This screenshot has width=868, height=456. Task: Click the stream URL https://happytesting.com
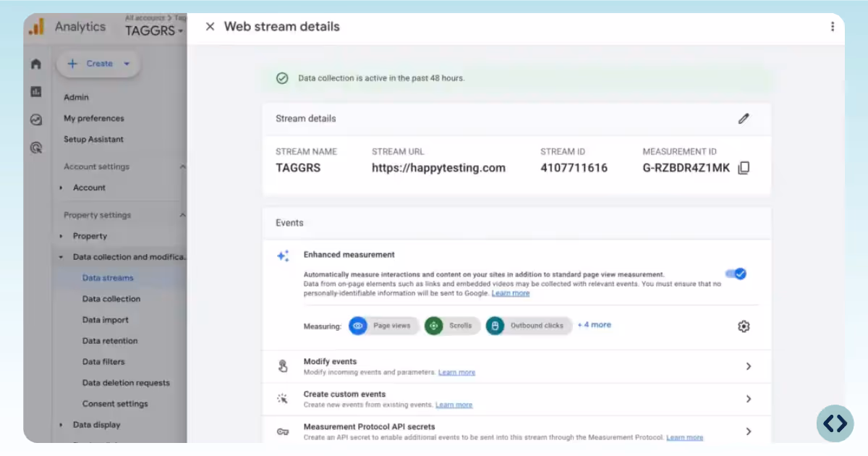coord(438,168)
